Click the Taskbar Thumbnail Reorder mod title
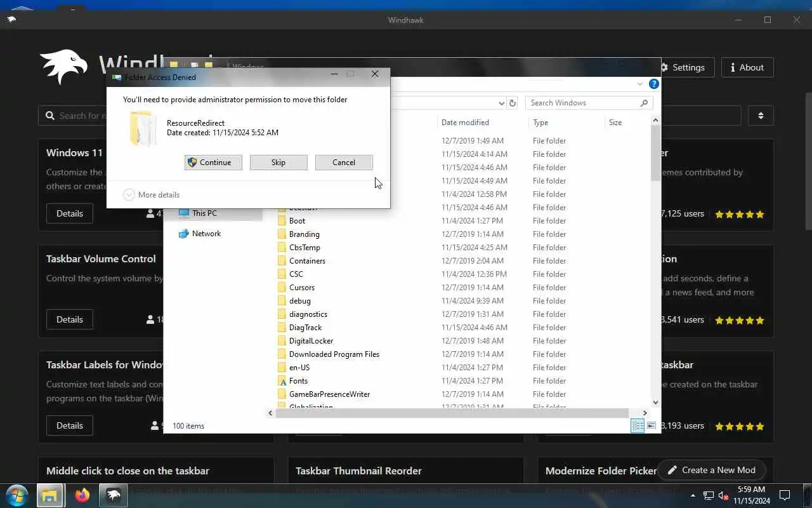 coord(359,471)
